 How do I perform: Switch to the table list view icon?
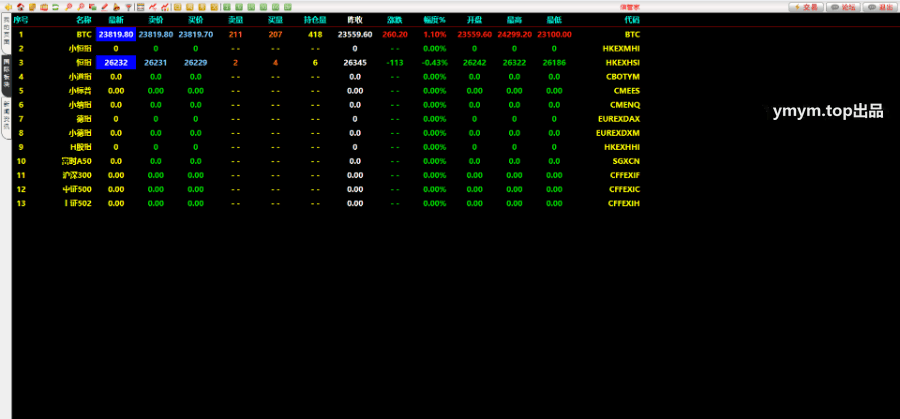pyautogui.click(x=141, y=7)
